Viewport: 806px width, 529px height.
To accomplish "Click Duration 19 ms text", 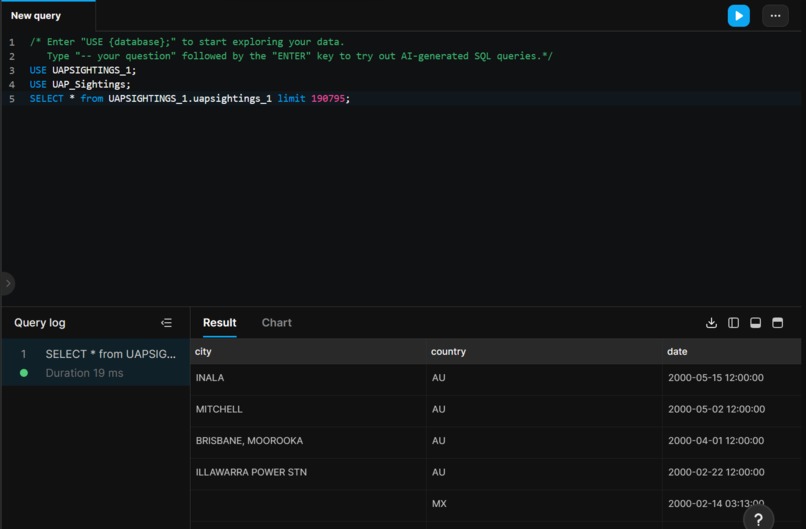I will pos(84,373).
